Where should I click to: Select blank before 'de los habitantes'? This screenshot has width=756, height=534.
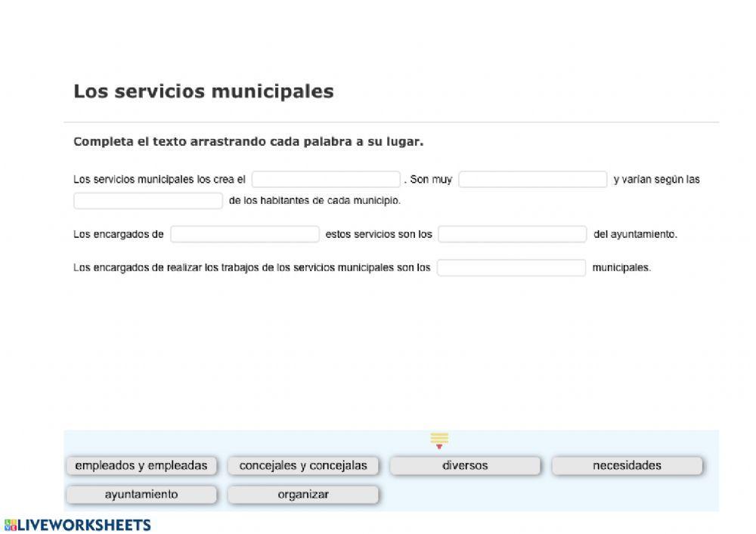click(x=148, y=201)
